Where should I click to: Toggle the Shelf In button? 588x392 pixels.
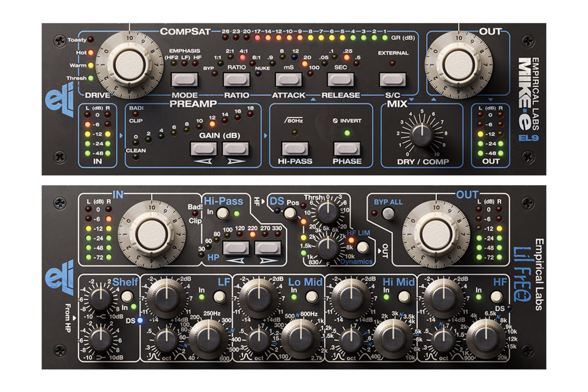click(127, 296)
